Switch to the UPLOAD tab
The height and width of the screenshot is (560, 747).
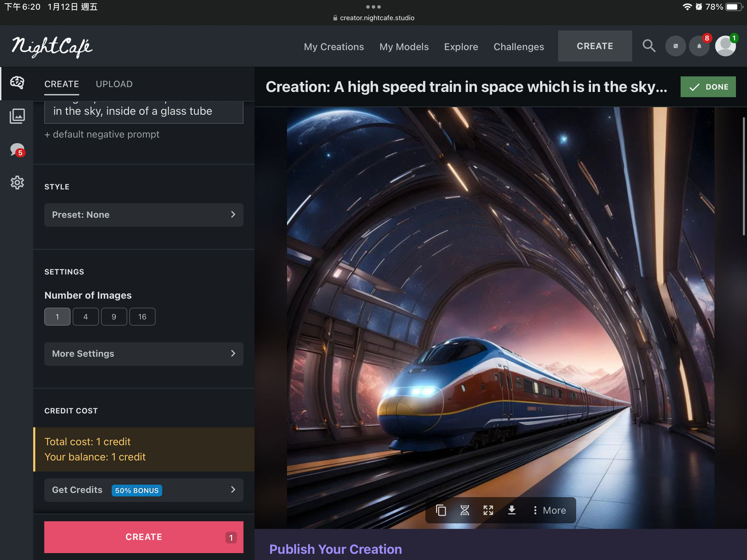tap(114, 84)
